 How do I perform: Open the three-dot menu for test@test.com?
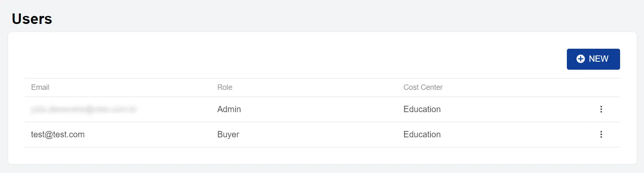coord(601,134)
